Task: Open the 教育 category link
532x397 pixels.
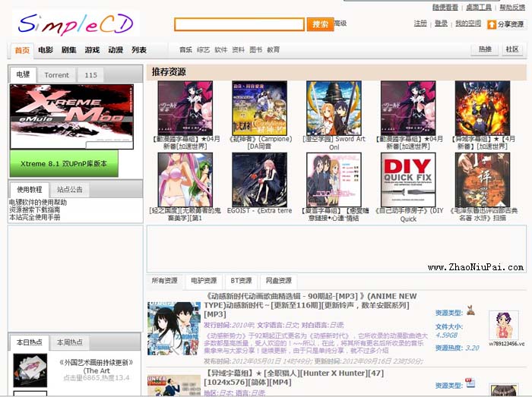Action: pos(274,50)
